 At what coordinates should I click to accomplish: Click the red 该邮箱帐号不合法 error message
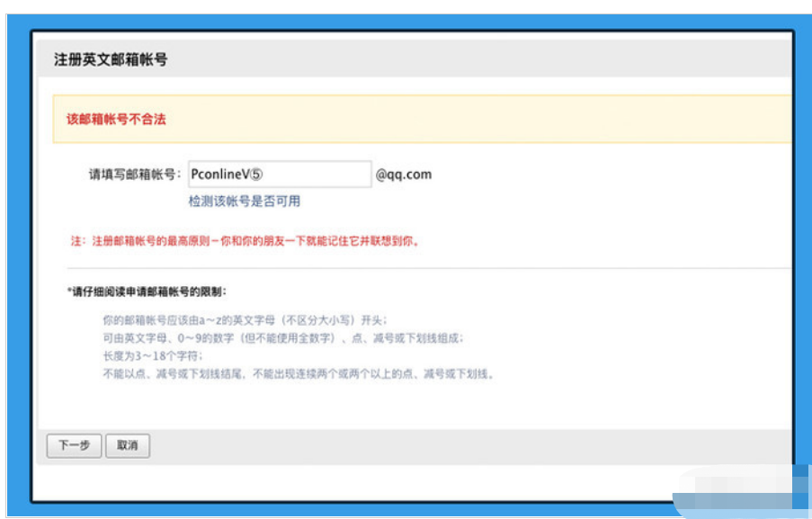(x=116, y=119)
